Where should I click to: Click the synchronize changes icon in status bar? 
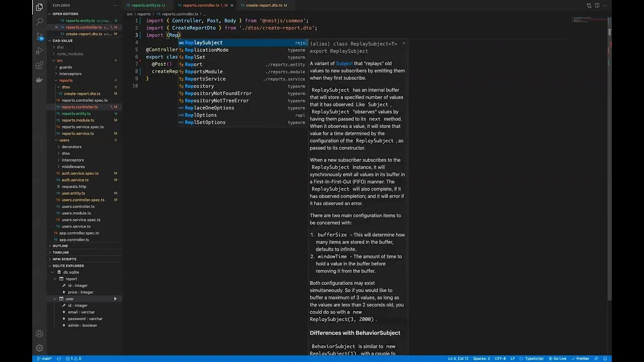59,358
